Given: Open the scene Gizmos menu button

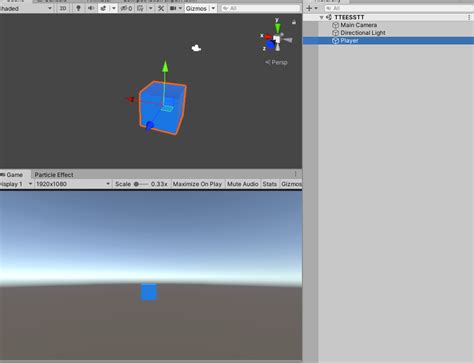Looking at the screenshot, I should 197,8.
